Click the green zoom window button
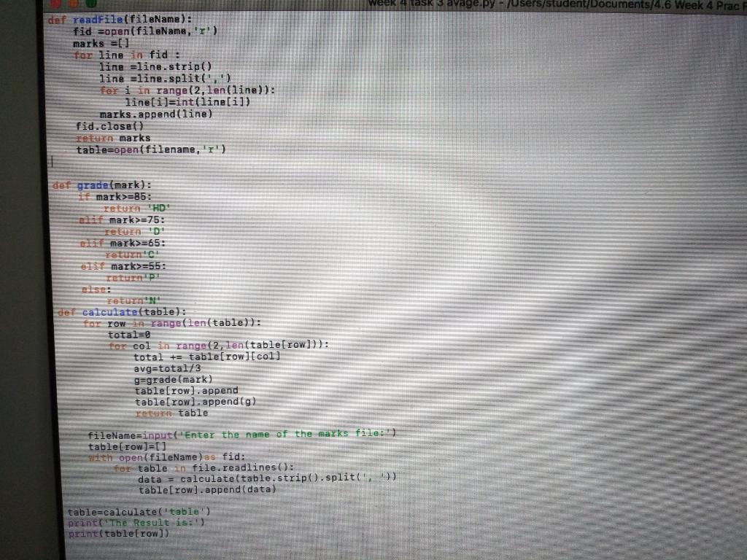Screen dimensions: 747x560 (x=90, y=3)
